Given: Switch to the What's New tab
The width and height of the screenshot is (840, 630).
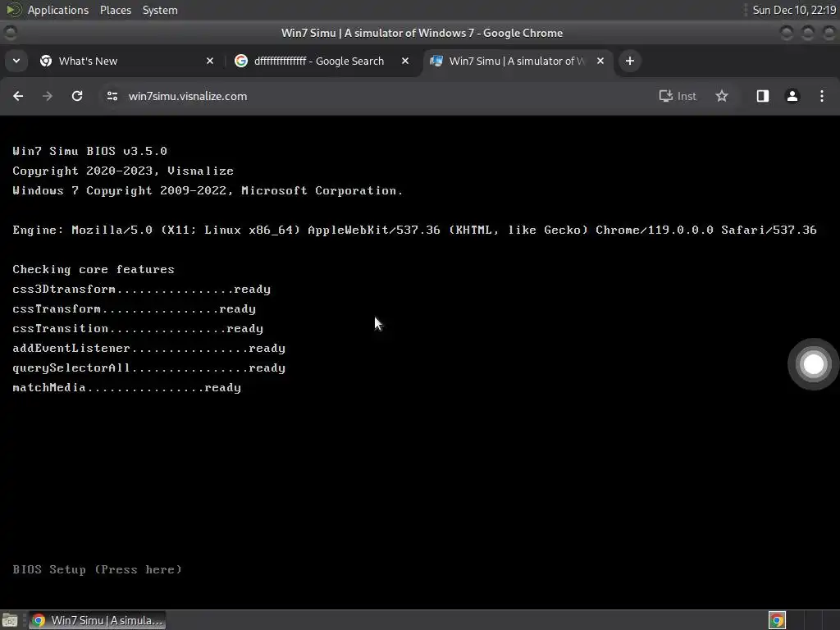Looking at the screenshot, I should click(126, 61).
